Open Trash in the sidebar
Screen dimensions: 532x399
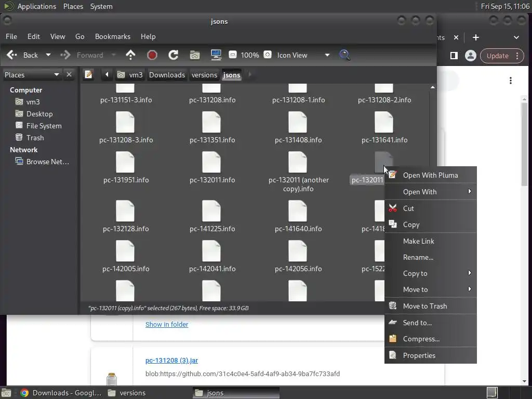coord(35,137)
